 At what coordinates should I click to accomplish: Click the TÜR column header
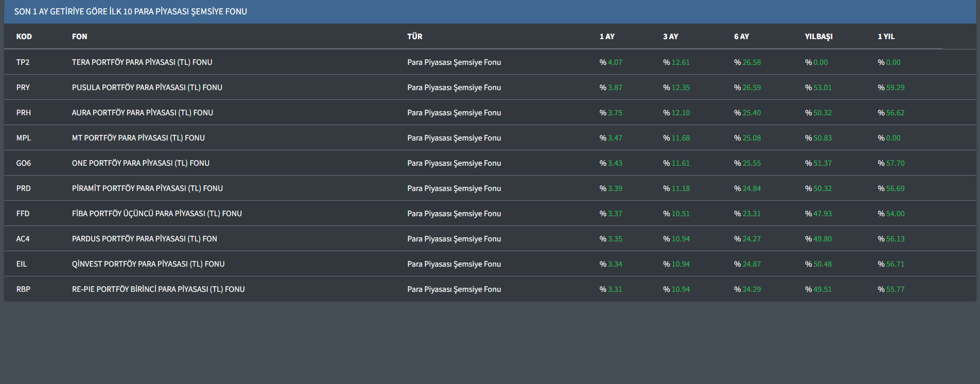[x=415, y=37]
